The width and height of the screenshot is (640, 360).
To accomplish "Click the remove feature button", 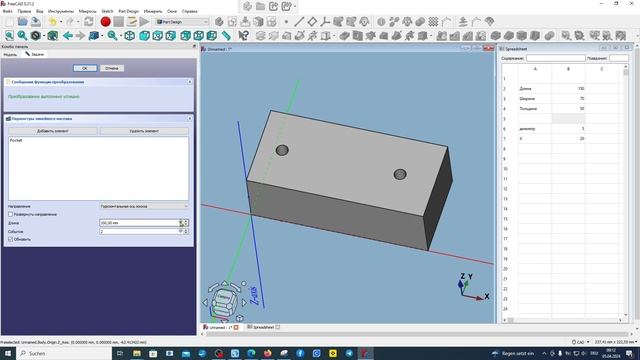I will tap(144, 131).
